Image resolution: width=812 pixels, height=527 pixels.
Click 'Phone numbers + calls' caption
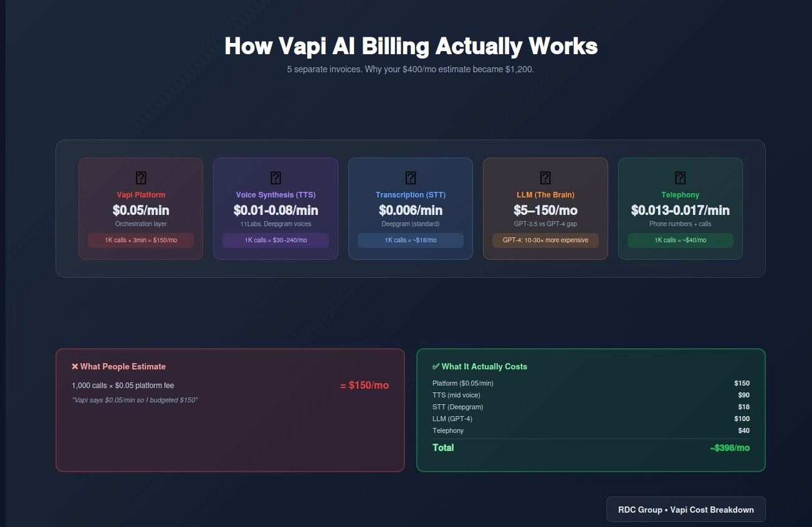[680, 224]
